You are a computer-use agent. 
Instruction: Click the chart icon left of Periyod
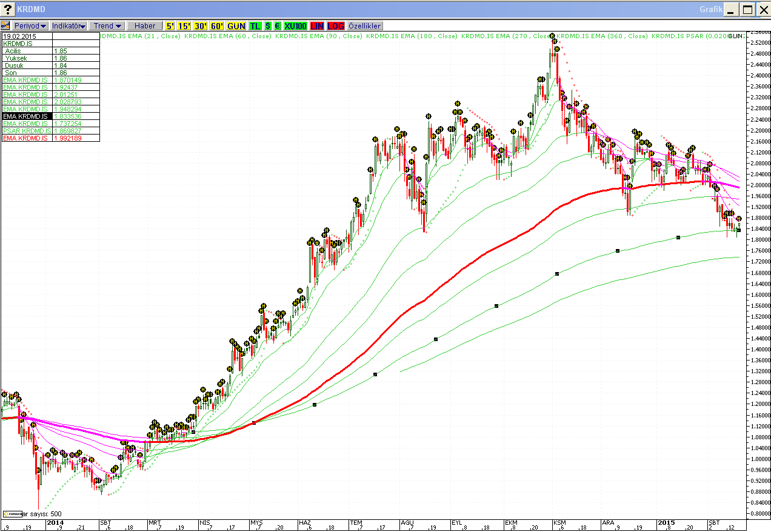tap(6, 26)
